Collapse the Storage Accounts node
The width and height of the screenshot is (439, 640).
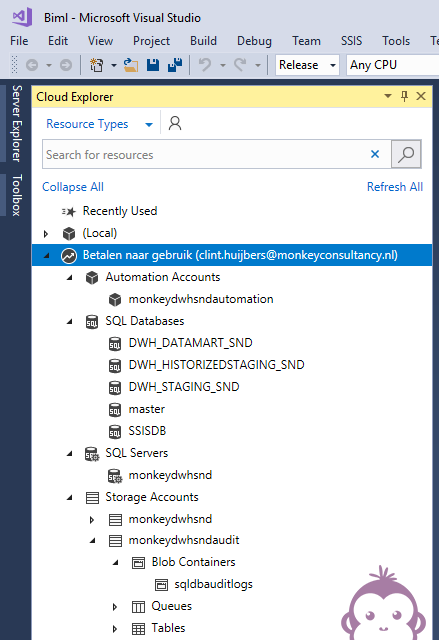point(70,498)
